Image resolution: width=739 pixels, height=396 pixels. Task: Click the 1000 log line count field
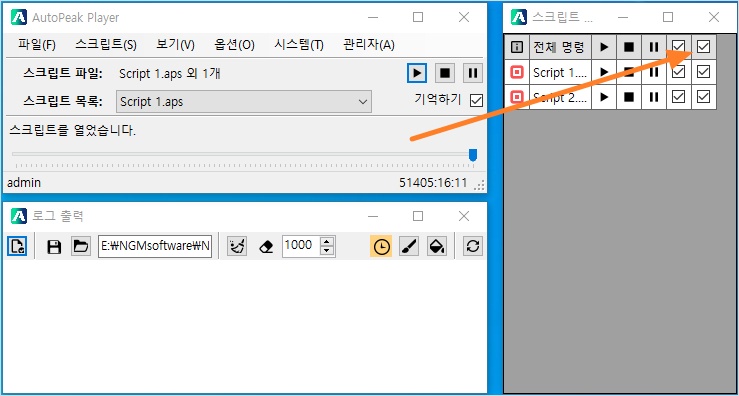(x=301, y=246)
